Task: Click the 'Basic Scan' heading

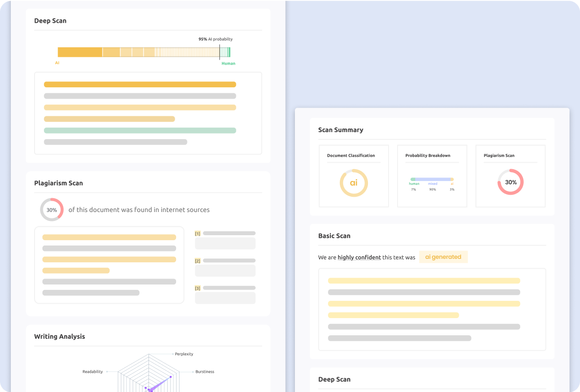Action: [x=334, y=236]
